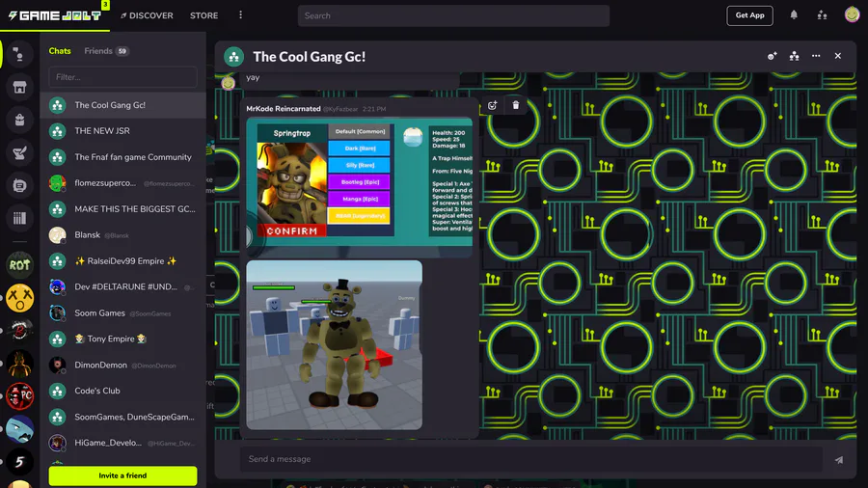The image size is (868, 488).
Task: Open the notifications bell
Action: click(x=794, y=14)
